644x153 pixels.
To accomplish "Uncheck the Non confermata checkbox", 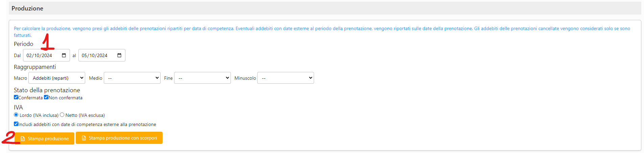I will click(x=46, y=97).
